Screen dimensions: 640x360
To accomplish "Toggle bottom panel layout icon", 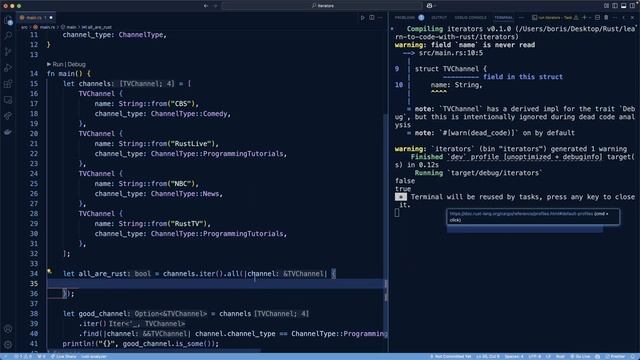I will pos(623,6).
